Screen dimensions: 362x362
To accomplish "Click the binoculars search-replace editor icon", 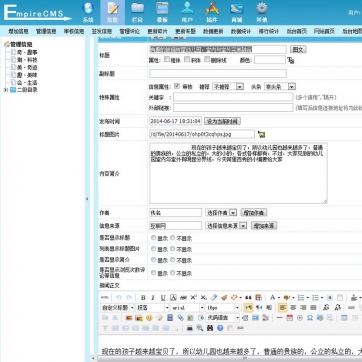I will [x=210, y=328].
